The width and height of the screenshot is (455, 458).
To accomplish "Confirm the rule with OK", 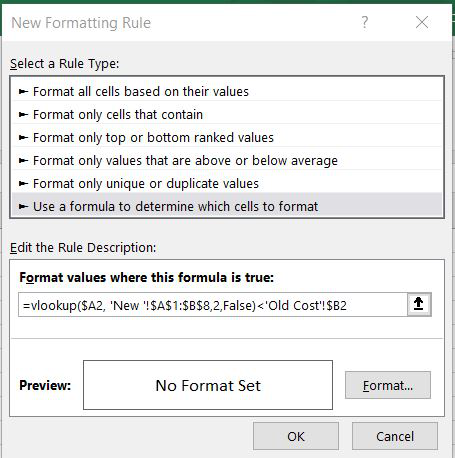I will (296, 436).
